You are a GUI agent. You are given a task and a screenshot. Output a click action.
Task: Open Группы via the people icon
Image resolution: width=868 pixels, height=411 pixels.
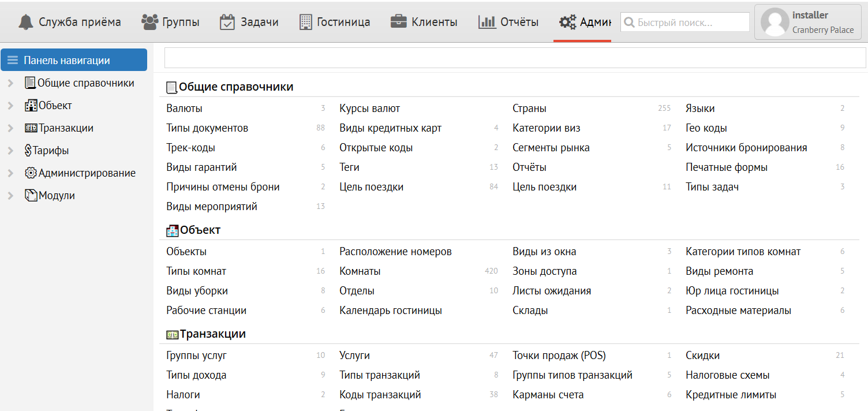pos(149,22)
